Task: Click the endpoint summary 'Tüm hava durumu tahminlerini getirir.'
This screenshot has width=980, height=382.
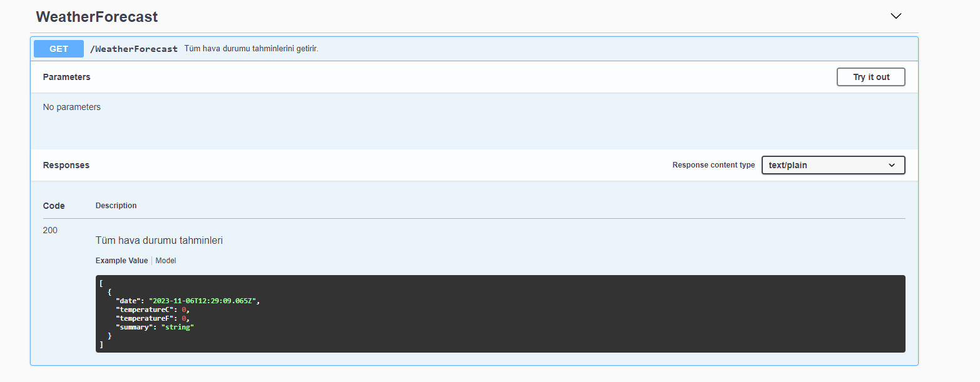Action: click(251, 49)
